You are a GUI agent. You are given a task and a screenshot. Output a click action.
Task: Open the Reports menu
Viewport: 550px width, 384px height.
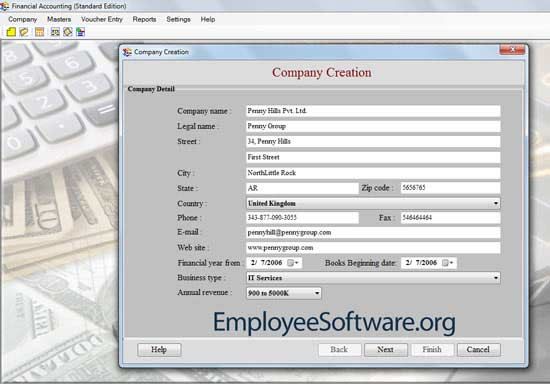tap(144, 19)
